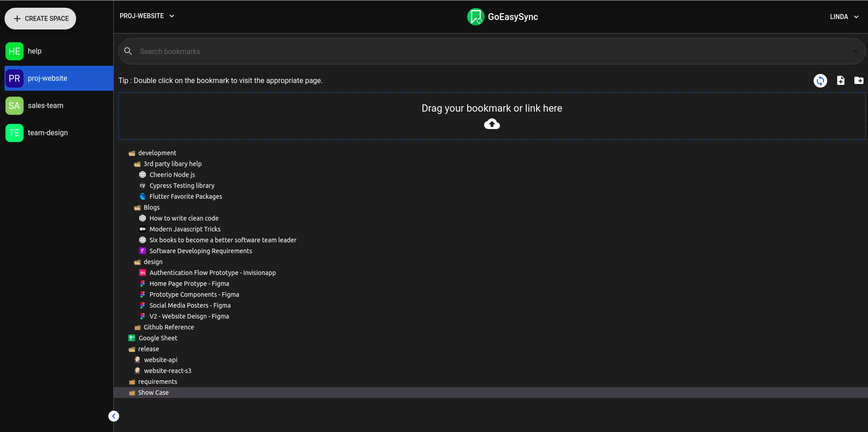868x432 pixels.
Task: Click the create new folder icon
Action: click(859, 80)
